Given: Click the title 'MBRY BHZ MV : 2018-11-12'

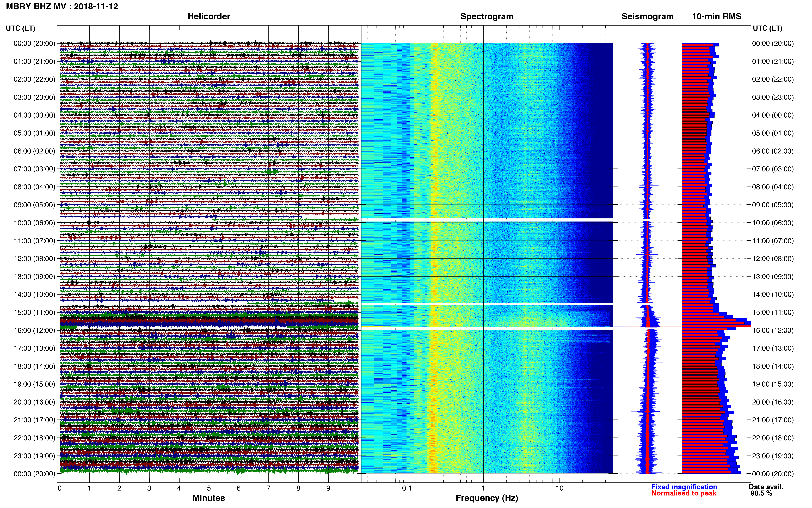Looking at the screenshot, I should tap(62, 6).
